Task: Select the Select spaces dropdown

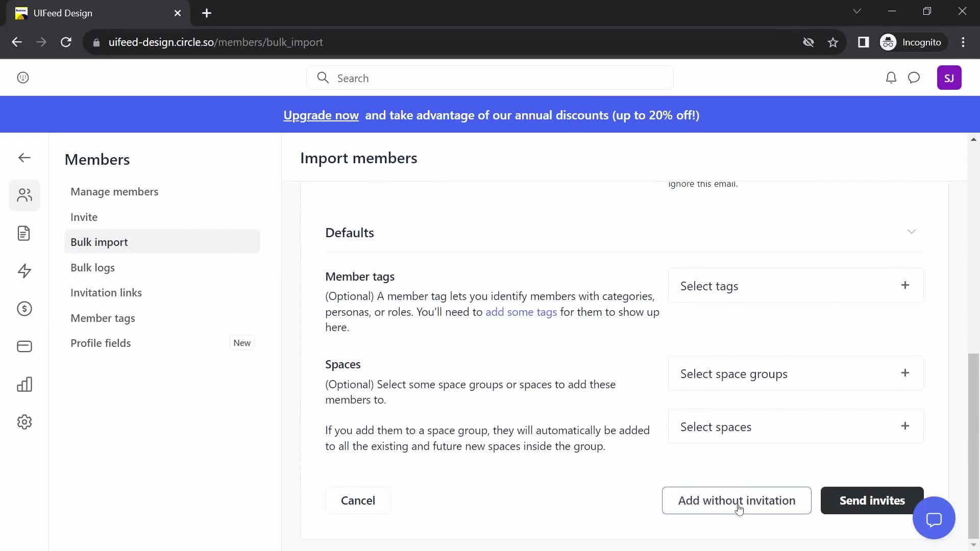Action: (x=796, y=426)
